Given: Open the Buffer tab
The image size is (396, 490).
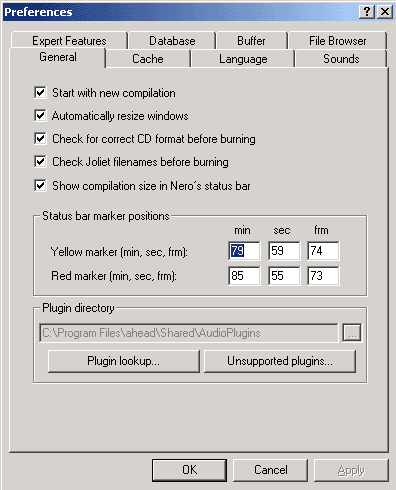Looking at the screenshot, I should pos(251,41).
